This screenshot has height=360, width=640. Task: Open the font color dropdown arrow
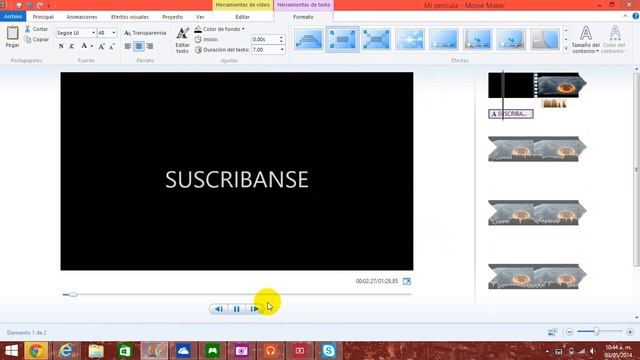click(92, 46)
